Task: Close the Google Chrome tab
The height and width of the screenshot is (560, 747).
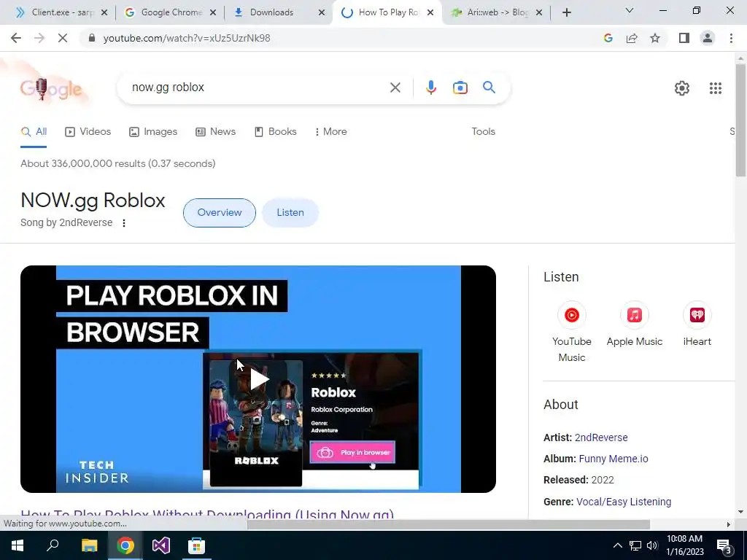Action: click(213, 12)
